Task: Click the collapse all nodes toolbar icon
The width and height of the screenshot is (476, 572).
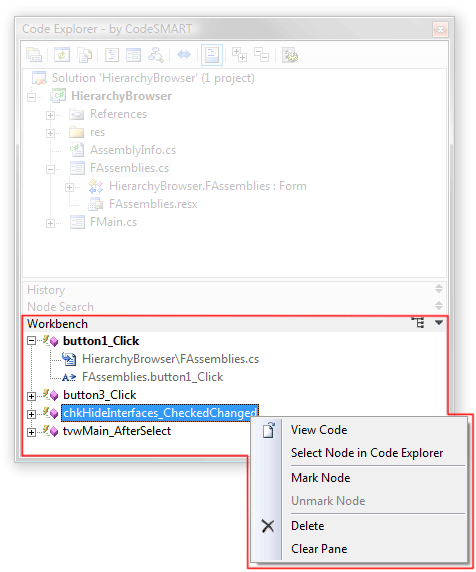Action: [261, 55]
